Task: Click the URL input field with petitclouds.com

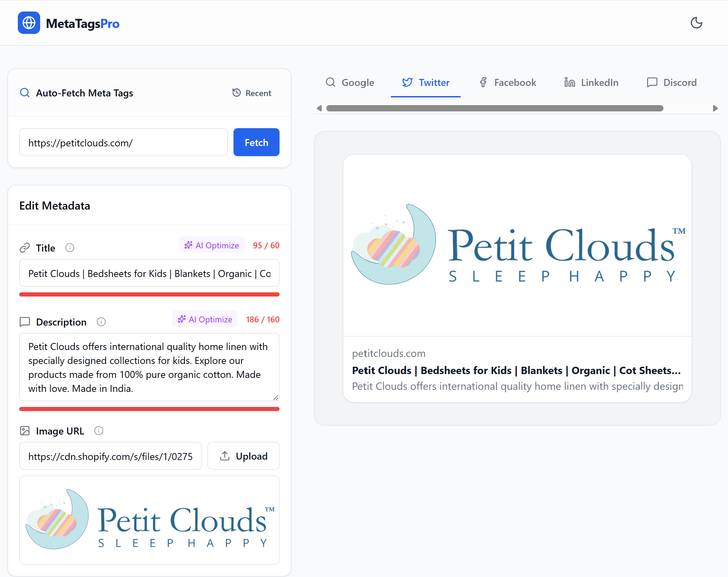Action: 124,143
